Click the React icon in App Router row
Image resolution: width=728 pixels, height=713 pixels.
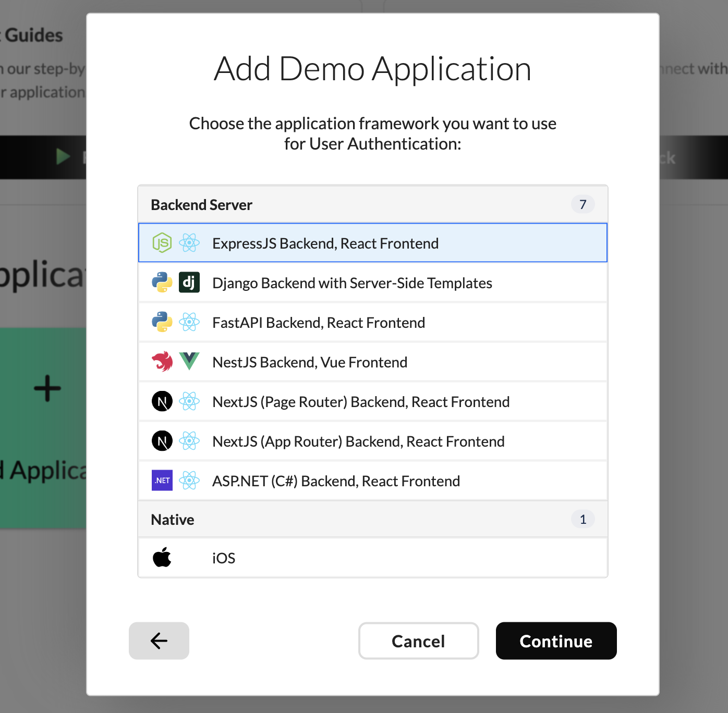(x=189, y=441)
